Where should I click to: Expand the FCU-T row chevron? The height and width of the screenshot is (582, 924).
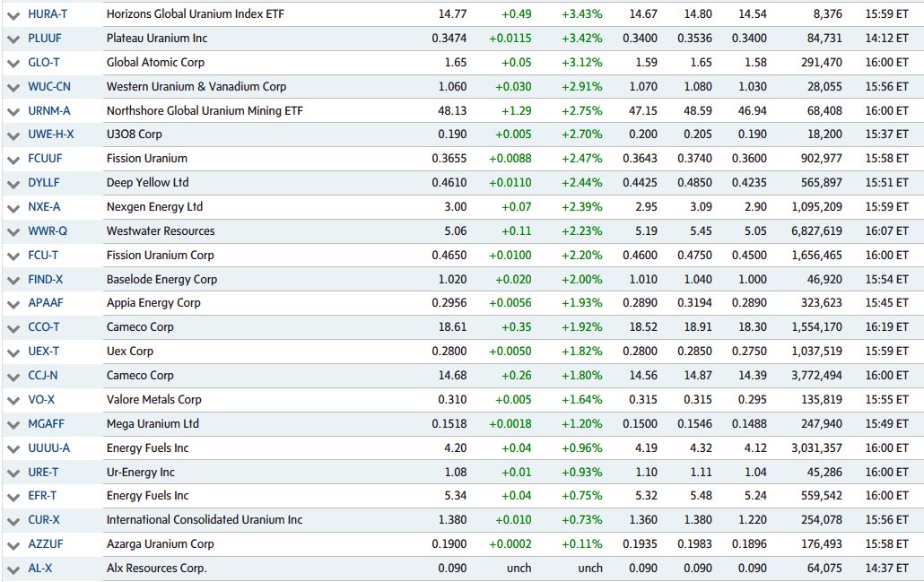(x=13, y=256)
